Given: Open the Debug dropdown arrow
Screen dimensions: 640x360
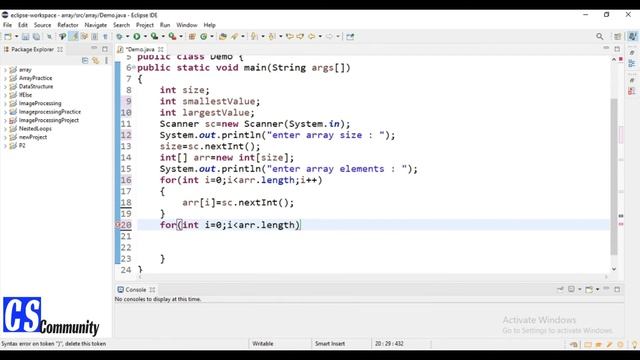Looking at the screenshot, I should click(x=127, y=37).
